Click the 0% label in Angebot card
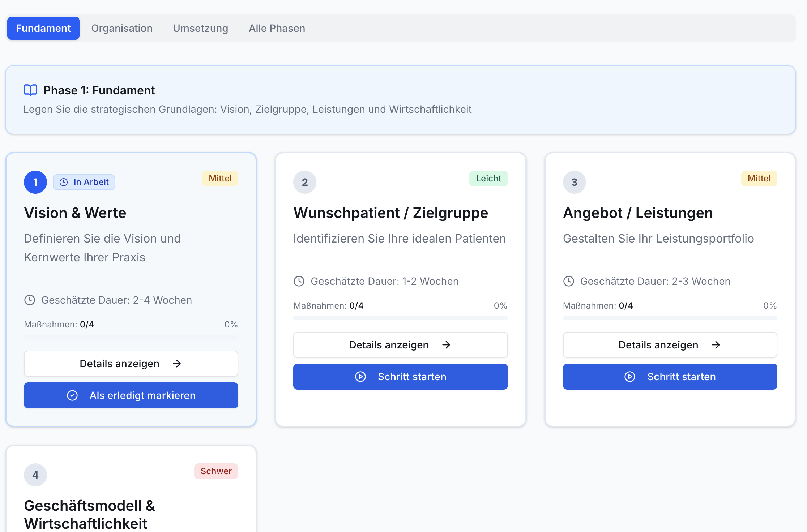807x532 pixels. tap(770, 306)
